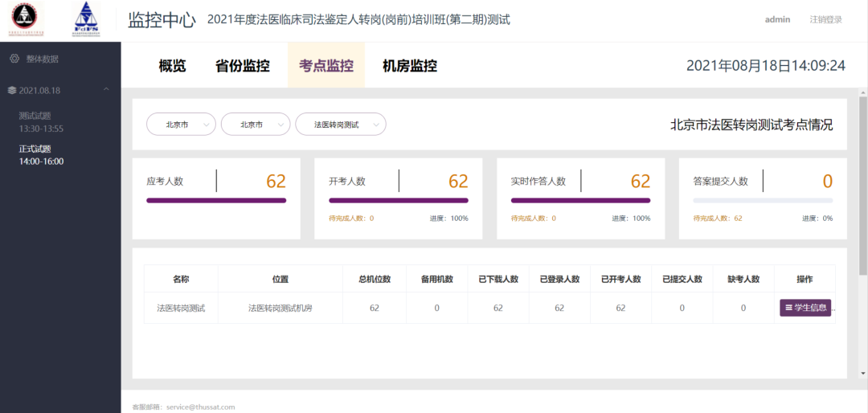Select the 测试试题 13:30-13:55 session
Screen dimensions: 868x413
41,122
